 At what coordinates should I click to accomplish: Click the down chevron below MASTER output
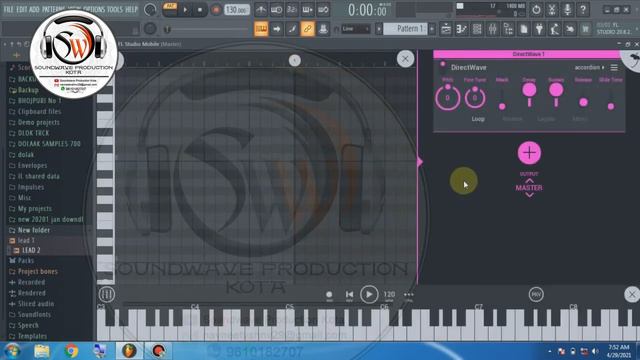529,195
